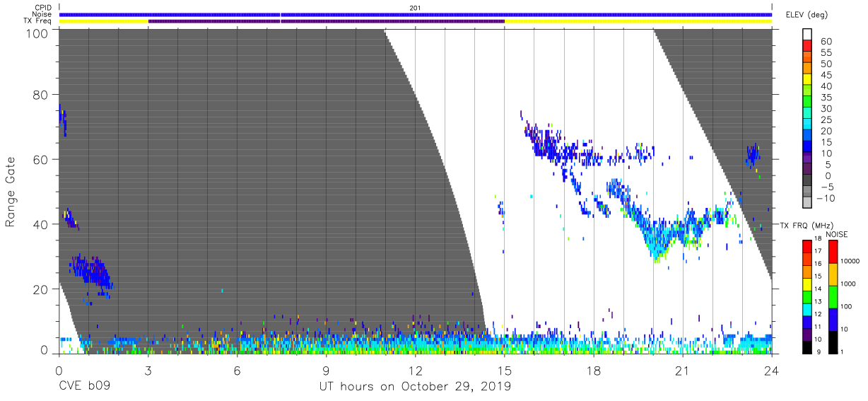The height and width of the screenshot is (401, 868).
Task: Click the 100 tick on Range Gate axis
Action: click(x=37, y=33)
